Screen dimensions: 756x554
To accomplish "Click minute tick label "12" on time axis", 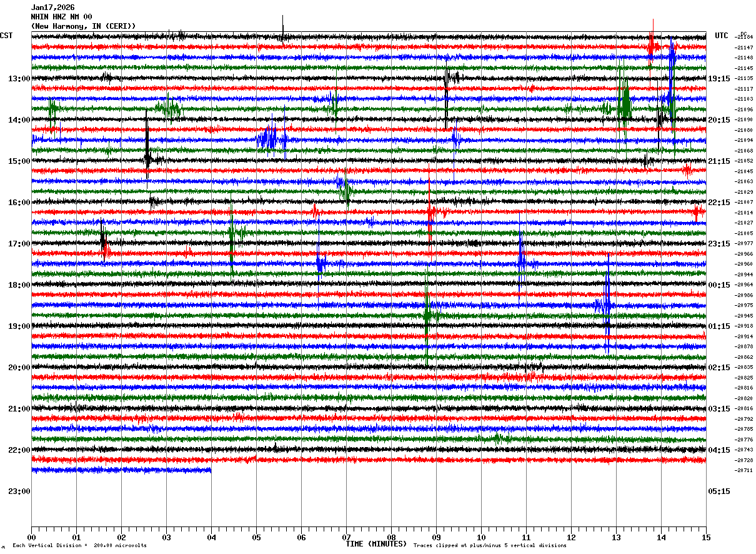I will tap(572, 537).
